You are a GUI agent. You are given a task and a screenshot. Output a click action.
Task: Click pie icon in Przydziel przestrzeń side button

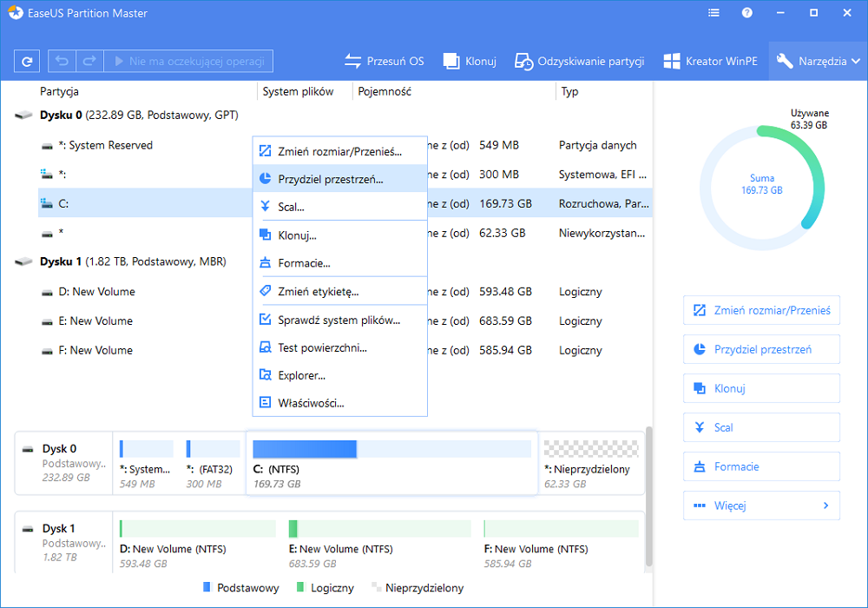[700, 349]
